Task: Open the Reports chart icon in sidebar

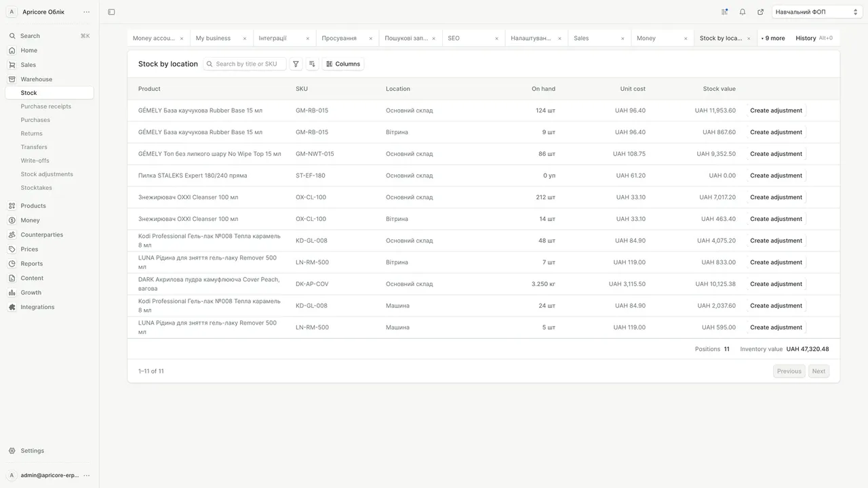Action: click(12, 264)
